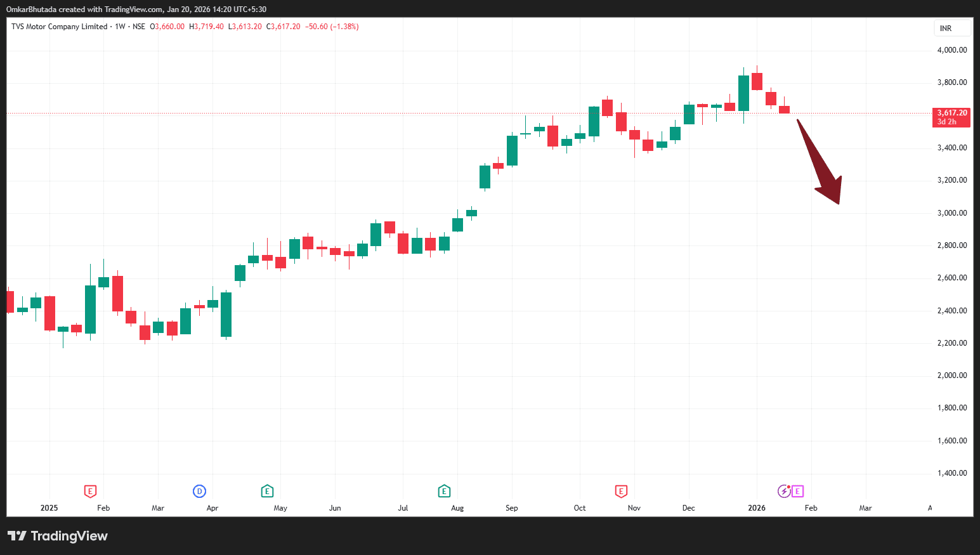
Task: Click the Dec label on time axis
Action: pos(689,508)
